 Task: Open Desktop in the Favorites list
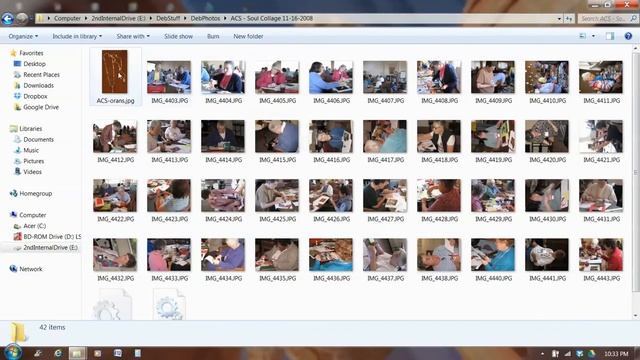point(34,64)
